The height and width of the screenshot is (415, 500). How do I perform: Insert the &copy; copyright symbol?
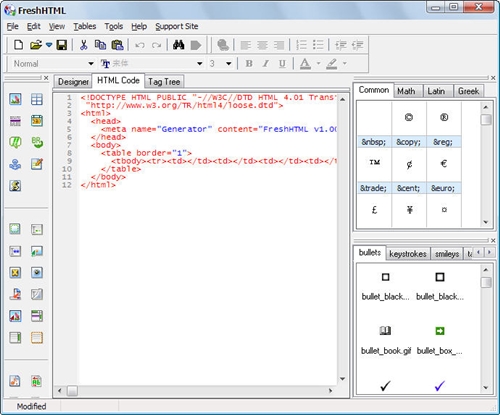tap(409, 125)
